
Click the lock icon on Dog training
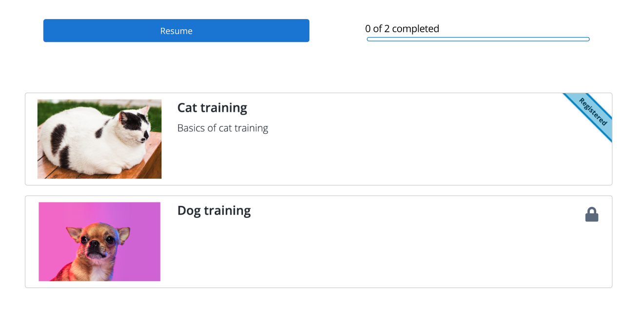[592, 214]
